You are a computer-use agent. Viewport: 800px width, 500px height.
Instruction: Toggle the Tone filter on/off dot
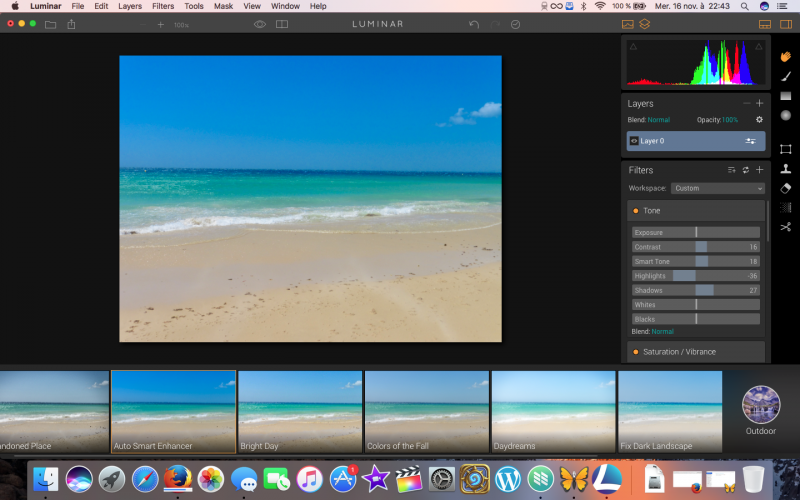pyautogui.click(x=636, y=211)
